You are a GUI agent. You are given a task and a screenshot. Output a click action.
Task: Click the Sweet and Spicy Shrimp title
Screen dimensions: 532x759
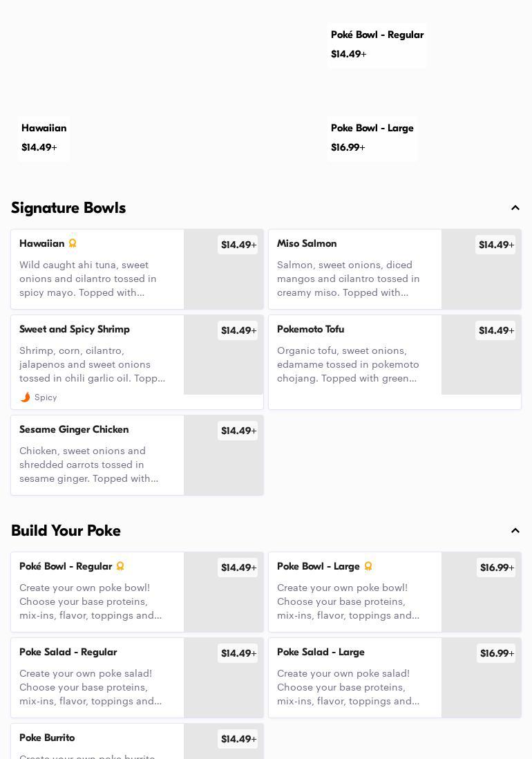click(75, 330)
